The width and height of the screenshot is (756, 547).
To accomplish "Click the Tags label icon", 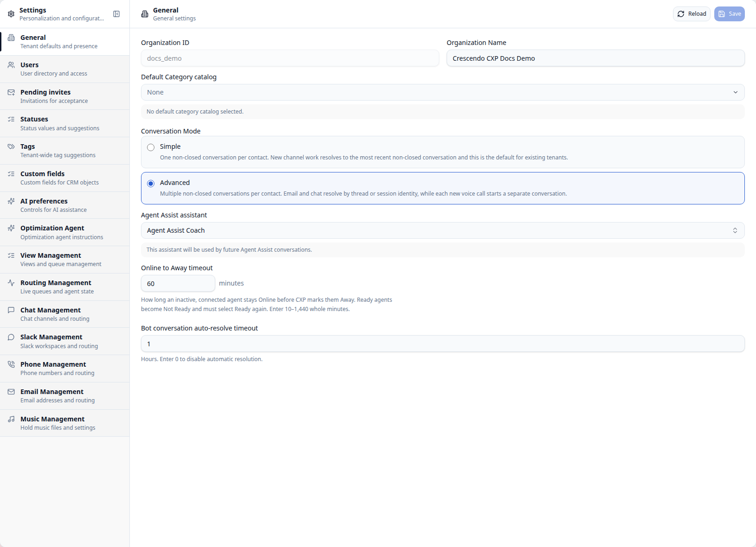I will click(11, 146).
